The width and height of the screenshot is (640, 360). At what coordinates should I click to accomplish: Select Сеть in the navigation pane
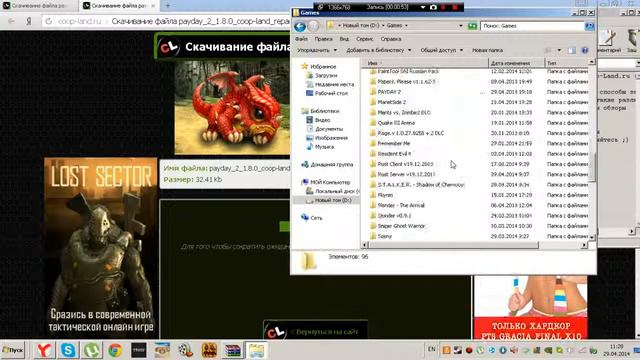click(x=312, y=218)
